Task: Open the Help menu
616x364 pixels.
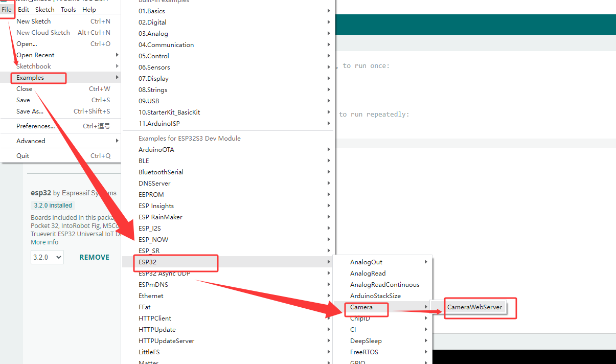Action: [89, 10]
